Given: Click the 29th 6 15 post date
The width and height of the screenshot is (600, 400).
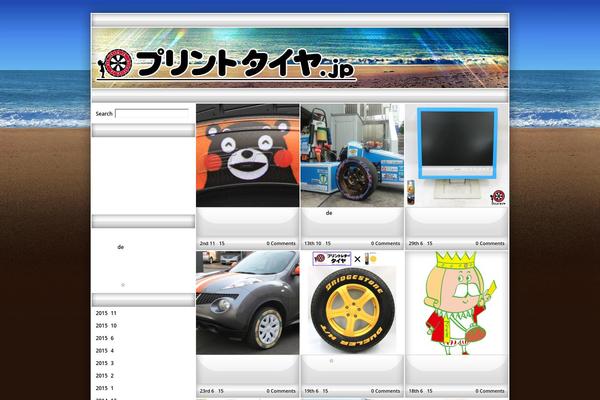Looking at the screenshot, I should [x=421, y=243].
